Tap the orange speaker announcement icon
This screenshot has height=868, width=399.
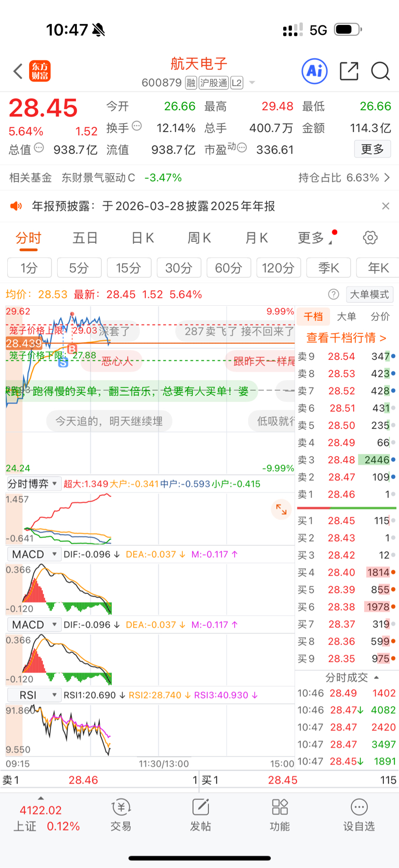point(16,206)
